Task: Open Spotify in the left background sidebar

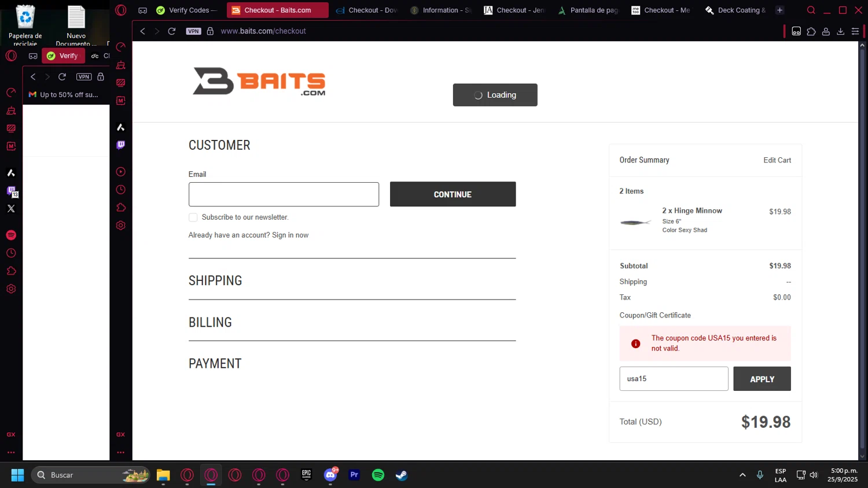Action: point(11,235)
